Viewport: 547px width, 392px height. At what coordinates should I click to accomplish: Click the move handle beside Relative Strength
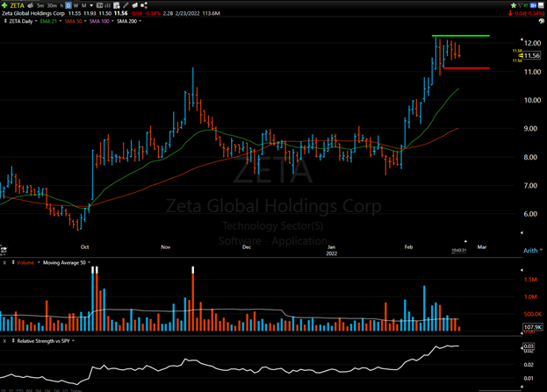13,341
